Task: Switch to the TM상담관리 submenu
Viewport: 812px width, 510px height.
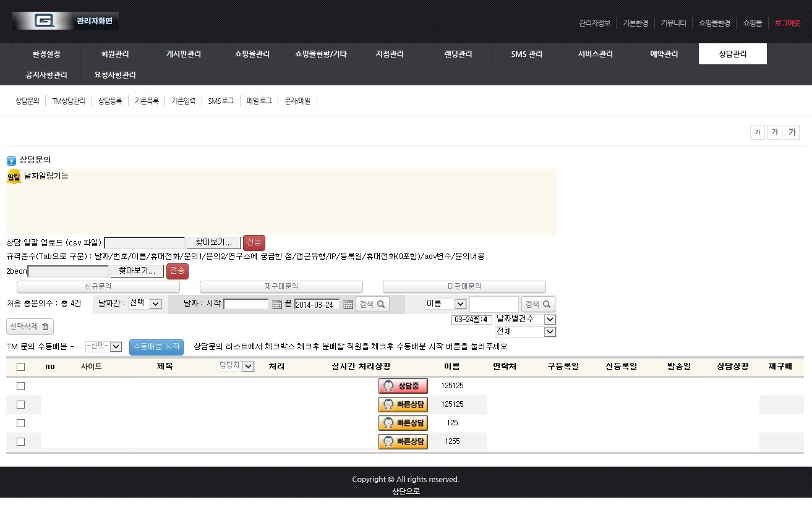Action: click(69, 101)
